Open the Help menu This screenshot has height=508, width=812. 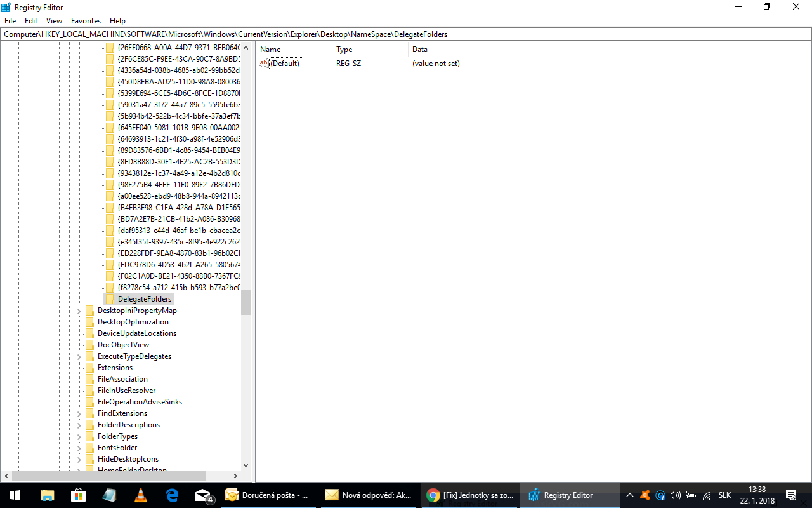pyautogui.click(x=117, y=21)
